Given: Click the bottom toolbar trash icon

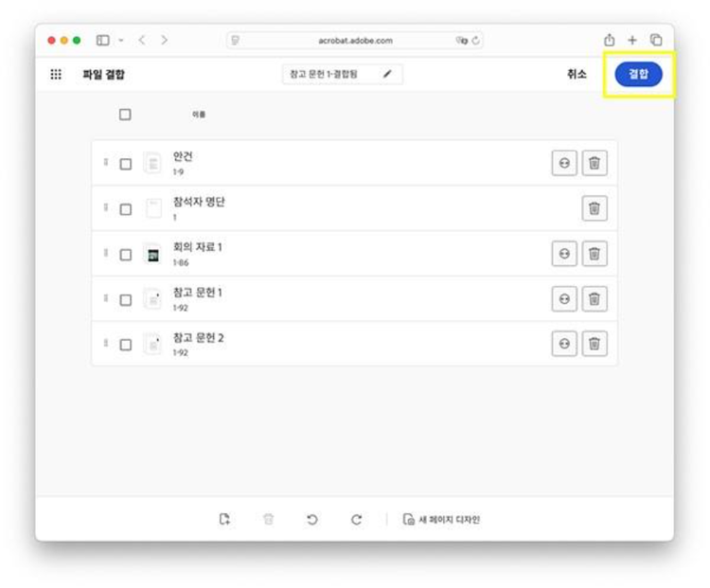Looking at the screenshot, I should pos(268,519).
